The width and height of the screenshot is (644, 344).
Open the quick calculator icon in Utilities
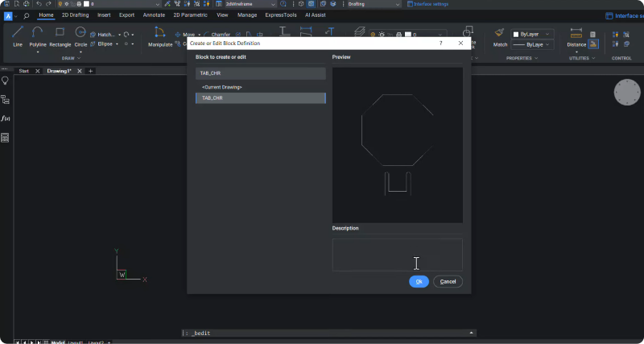pos(592,35)
